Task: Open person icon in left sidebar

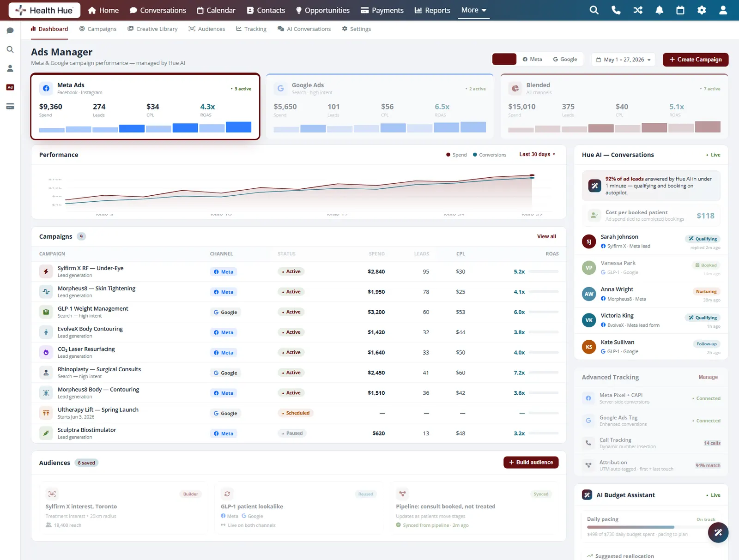Action: click(10, 68)
